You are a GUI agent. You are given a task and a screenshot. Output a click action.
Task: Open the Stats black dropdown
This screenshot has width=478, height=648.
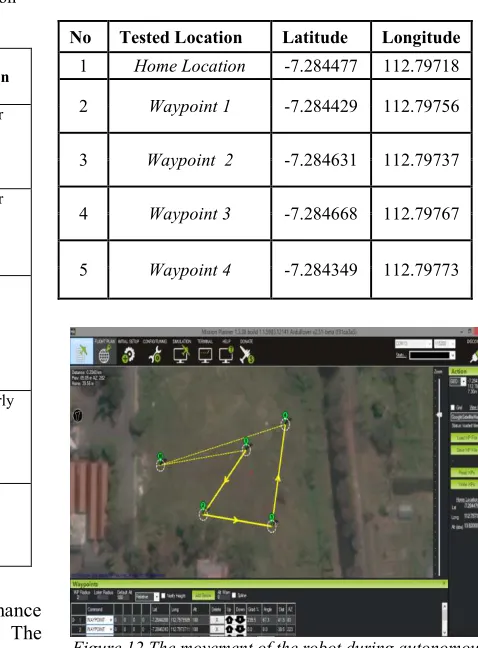(432, 355)
